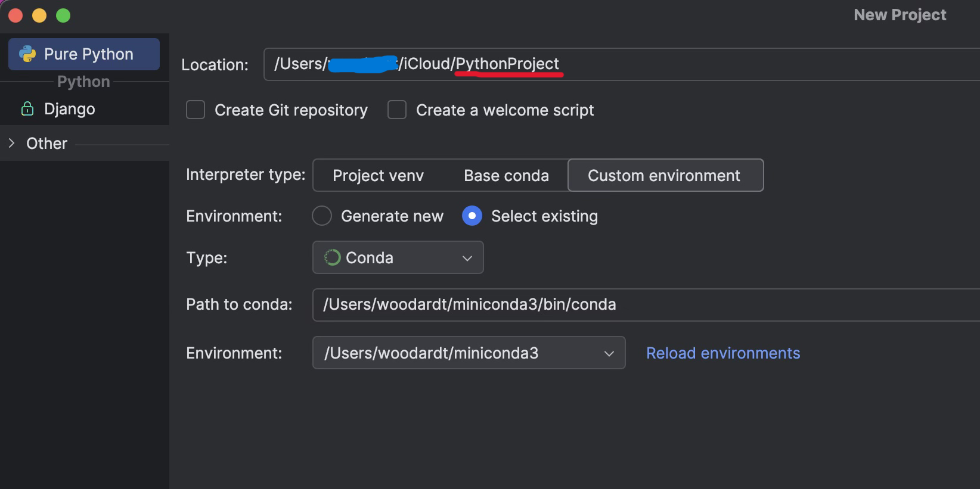Click the Path to conda label
Image resolution: width=980 pixels, height=489 pixels.
click(x=239, y=304)
